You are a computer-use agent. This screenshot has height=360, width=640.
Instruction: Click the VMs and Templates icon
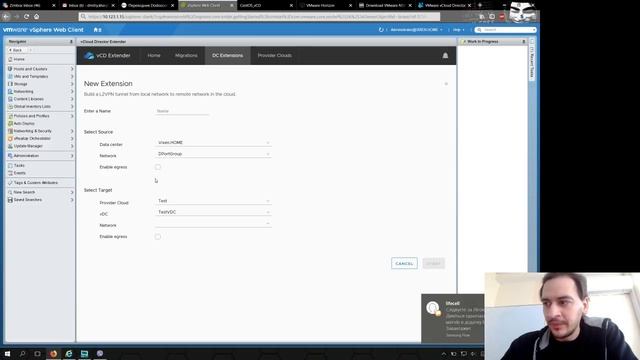(x=10, y=76)
